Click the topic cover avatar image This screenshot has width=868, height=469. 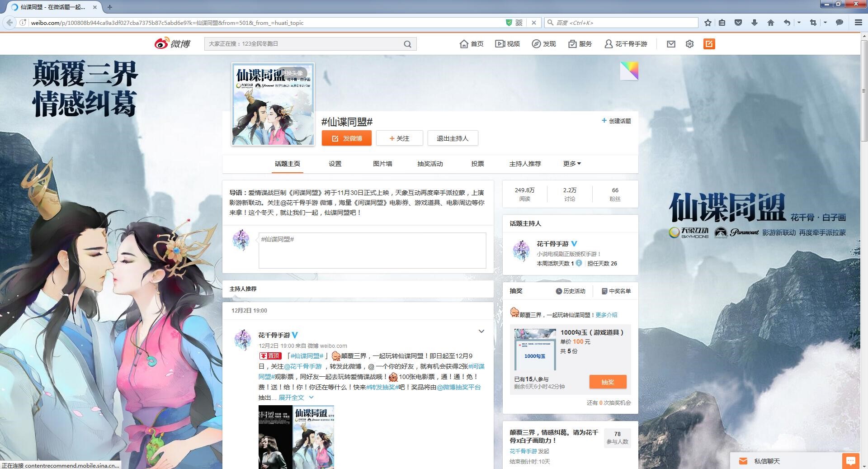[x=273, y=104]
